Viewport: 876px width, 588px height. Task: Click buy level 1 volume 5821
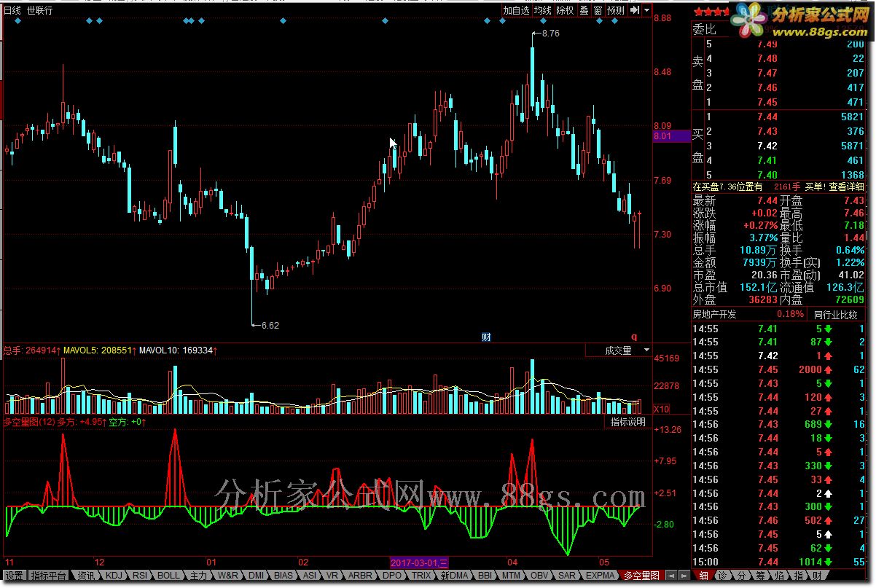pos(851,117)
